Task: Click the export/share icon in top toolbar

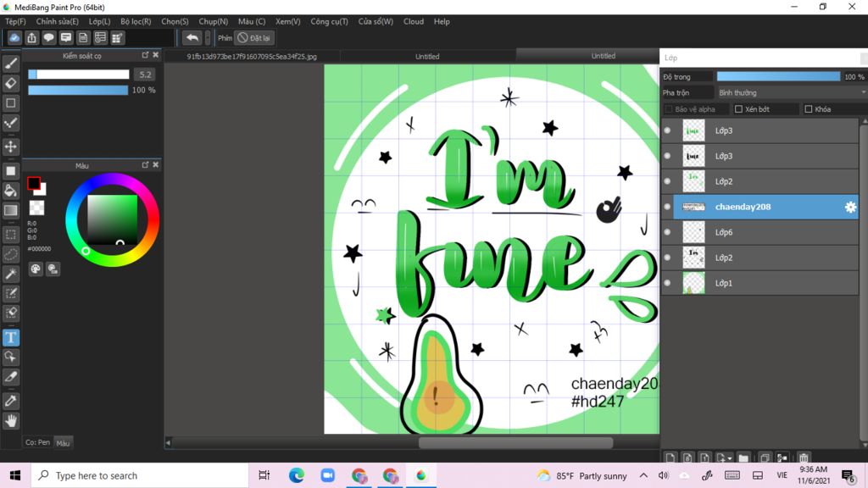Action: point(31,37)
